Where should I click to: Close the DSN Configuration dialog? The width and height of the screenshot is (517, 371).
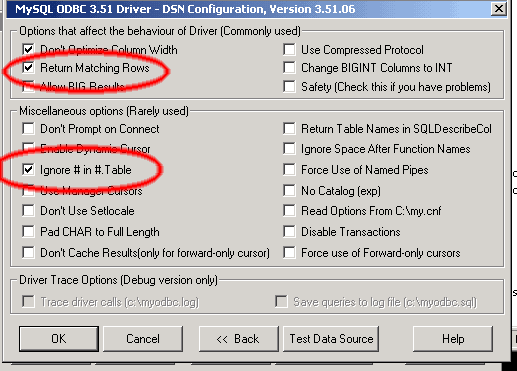[x=499, y=9]
